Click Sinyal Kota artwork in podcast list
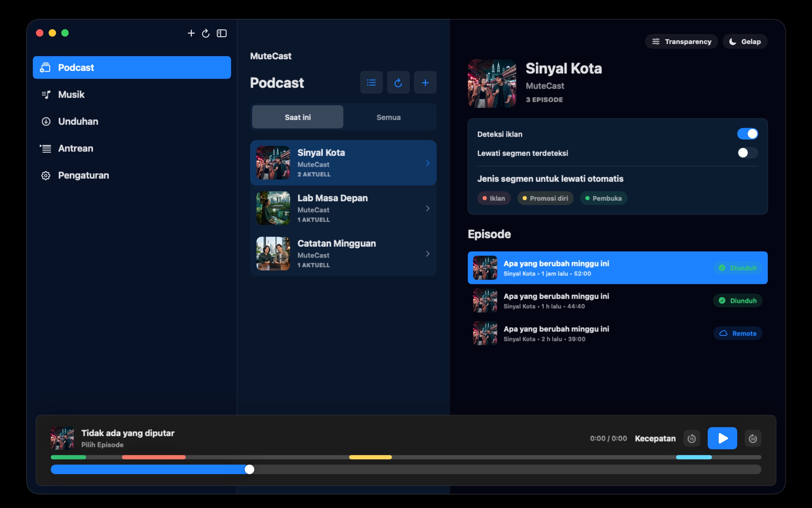Screen dimensions: 812x508 (x=273, y=163)
